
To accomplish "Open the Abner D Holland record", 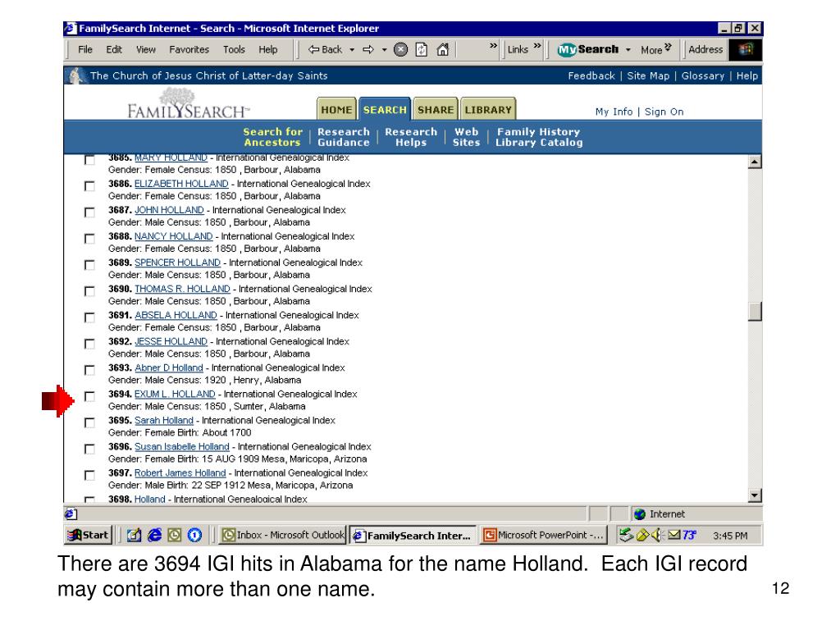I will coord(169,368).
